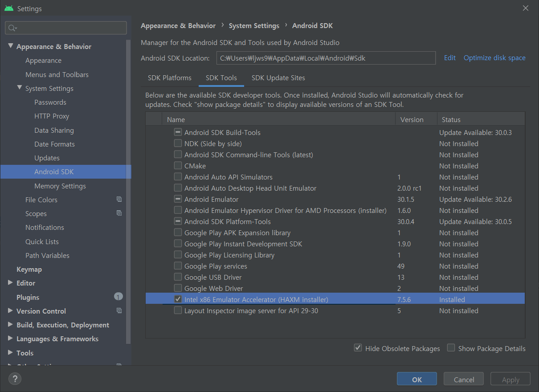Click the Edit SDK location link
This screenshot has width=539, height=392.
(x=450, y=58)
